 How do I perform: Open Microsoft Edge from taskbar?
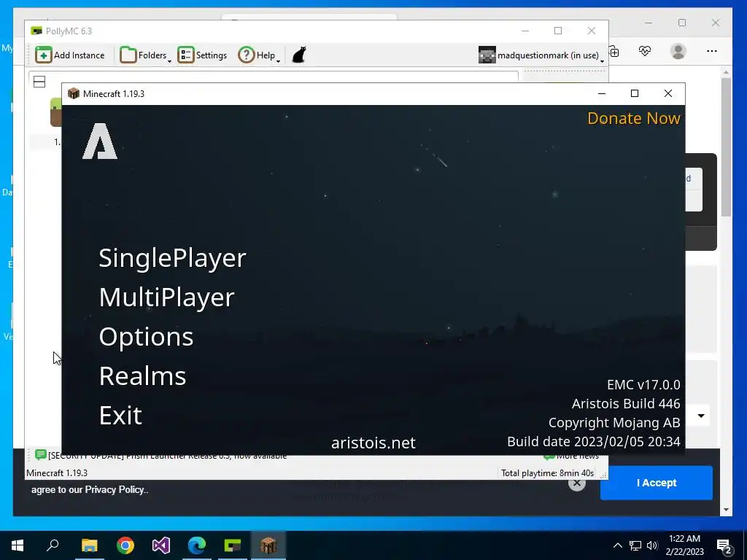click(197, 545)
